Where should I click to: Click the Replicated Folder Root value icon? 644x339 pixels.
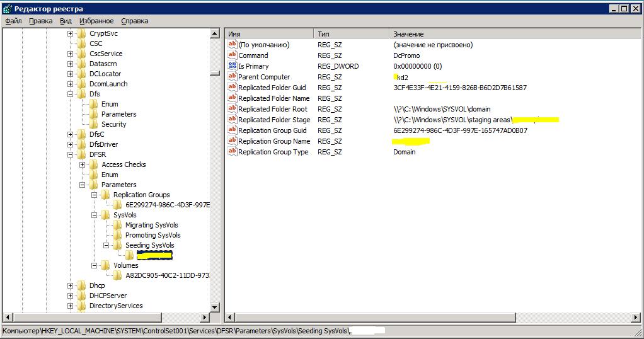[x=233, y=108]
